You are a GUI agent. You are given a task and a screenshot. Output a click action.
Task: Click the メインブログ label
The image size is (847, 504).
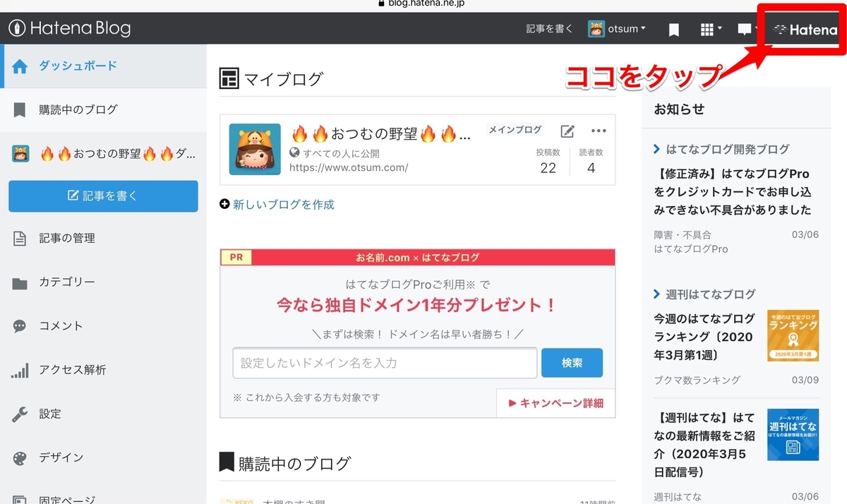pyautogui.click(x=515, y=130)
